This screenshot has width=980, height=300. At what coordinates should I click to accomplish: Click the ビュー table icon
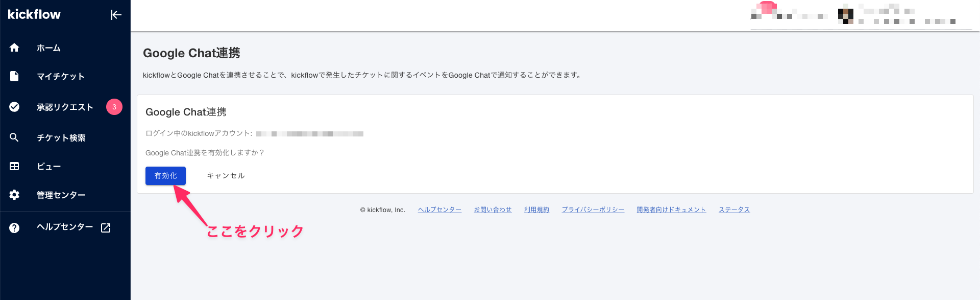click(x=14, y=166)
